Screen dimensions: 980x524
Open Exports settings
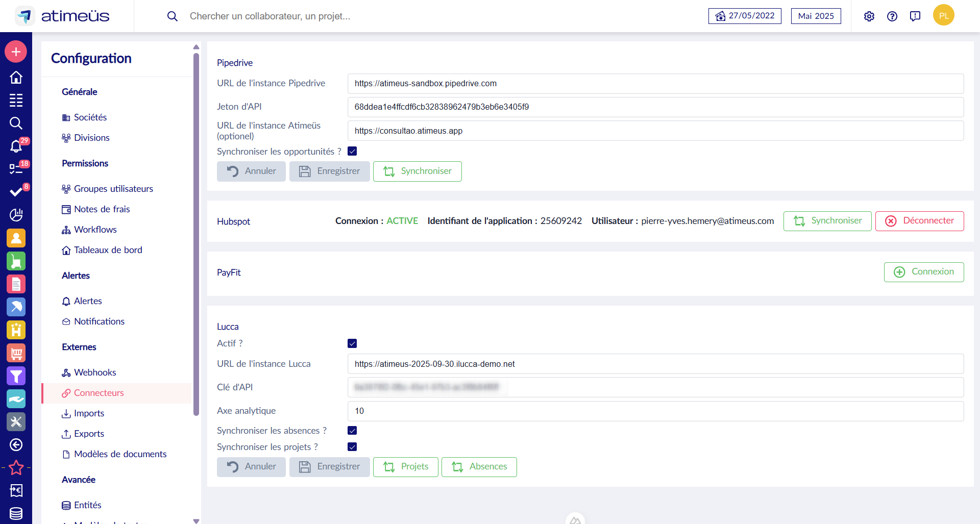(x=83, y=434)
